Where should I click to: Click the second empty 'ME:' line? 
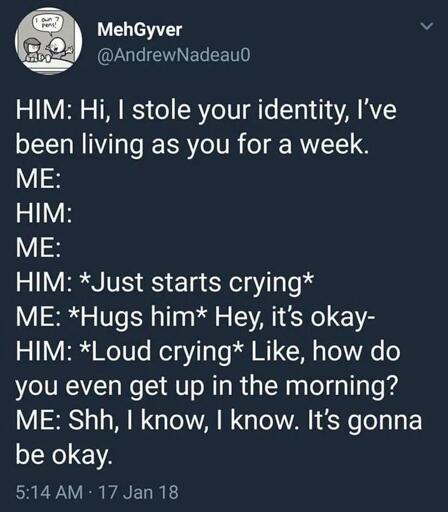[38, 248]
